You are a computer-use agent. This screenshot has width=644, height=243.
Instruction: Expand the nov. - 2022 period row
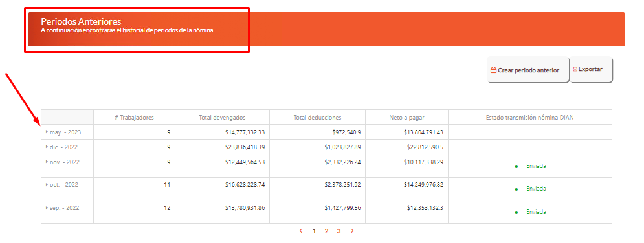pyautogui.click(x=47, y=162)
